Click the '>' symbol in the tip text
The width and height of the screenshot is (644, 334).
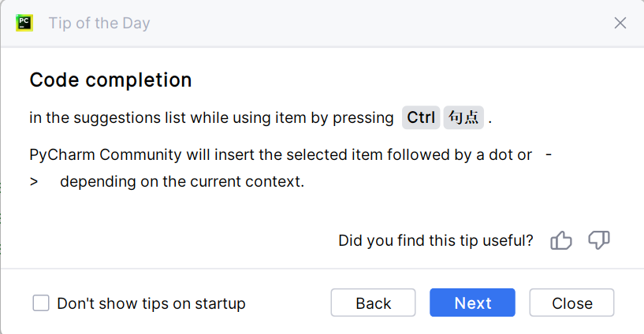click(x=34, y=182)
